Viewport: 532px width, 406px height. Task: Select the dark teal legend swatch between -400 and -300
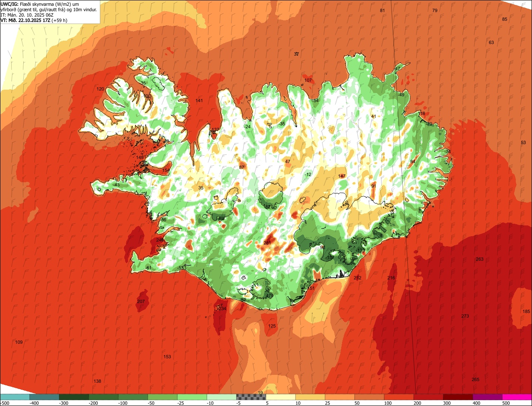(x=44, y=397)
